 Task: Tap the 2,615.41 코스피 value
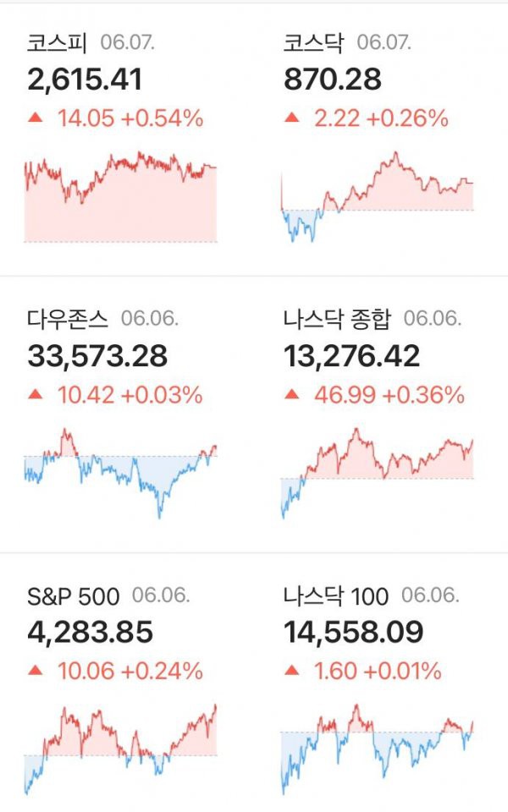pos(85,80)
